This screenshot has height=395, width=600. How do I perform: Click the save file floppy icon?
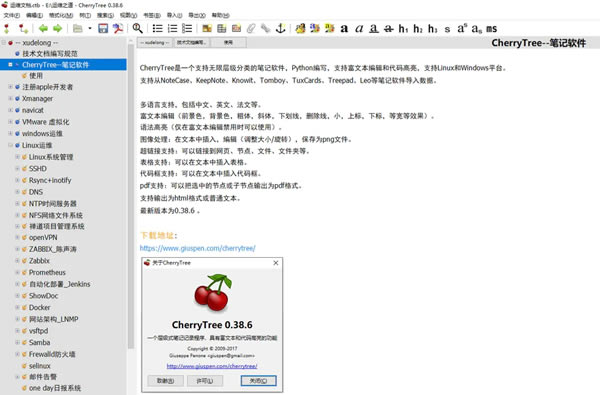(103, 28)
